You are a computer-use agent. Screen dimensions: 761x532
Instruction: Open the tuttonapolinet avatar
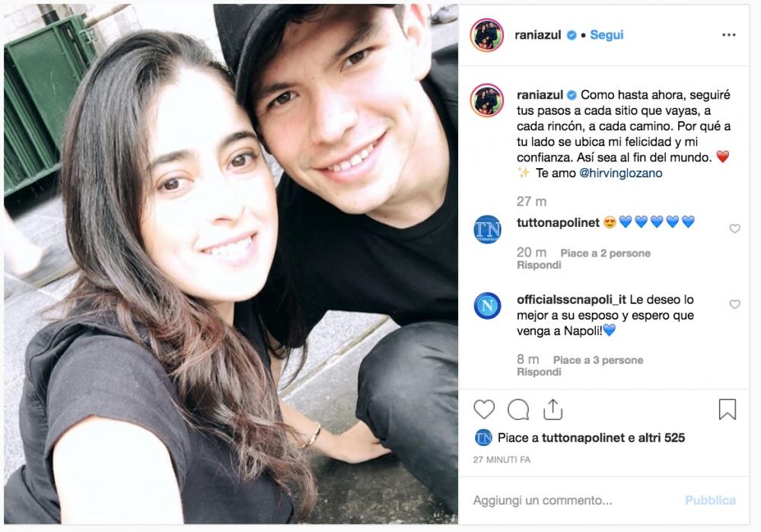click(x=487, y=229)
